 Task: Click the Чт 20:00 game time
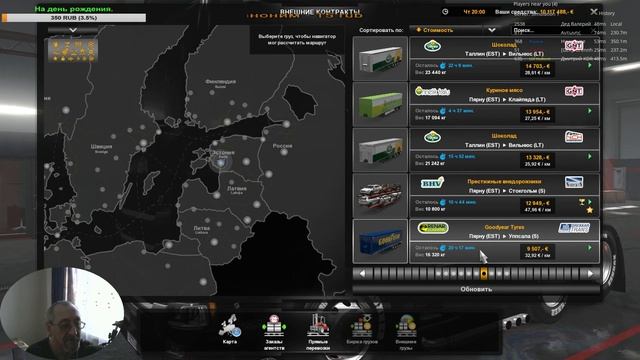(x=474, y=12)
